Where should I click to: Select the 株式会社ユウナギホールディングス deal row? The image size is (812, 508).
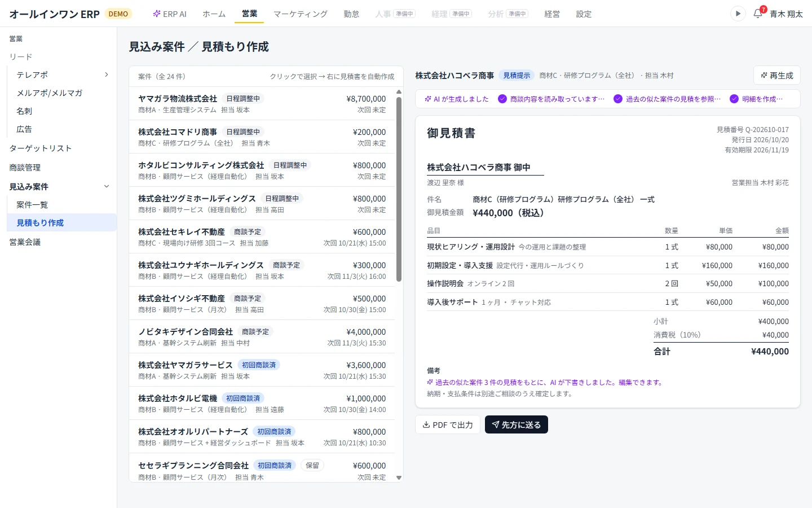pos(262,270)
